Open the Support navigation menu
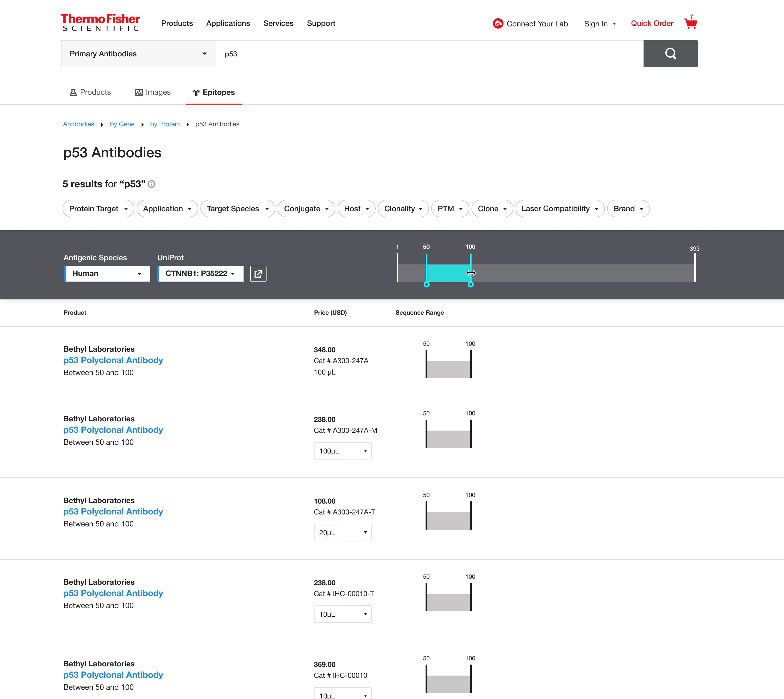784x699 pixels. [321, 23]
